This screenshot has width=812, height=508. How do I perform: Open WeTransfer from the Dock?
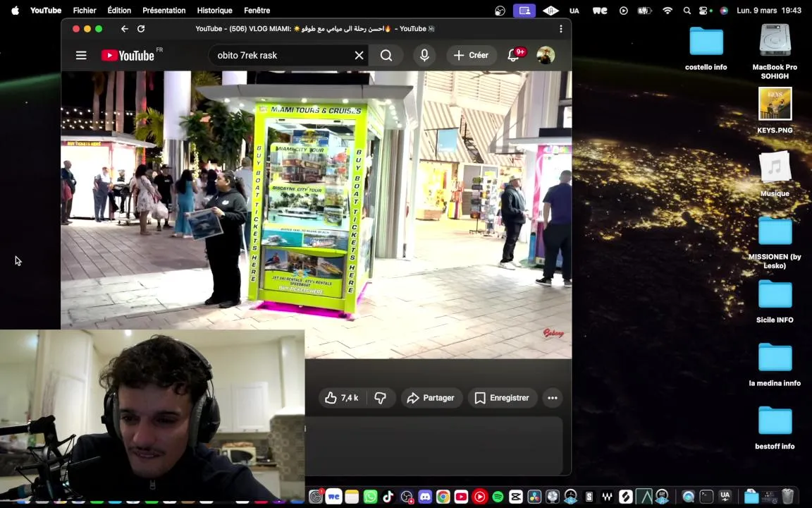(333, 497)
